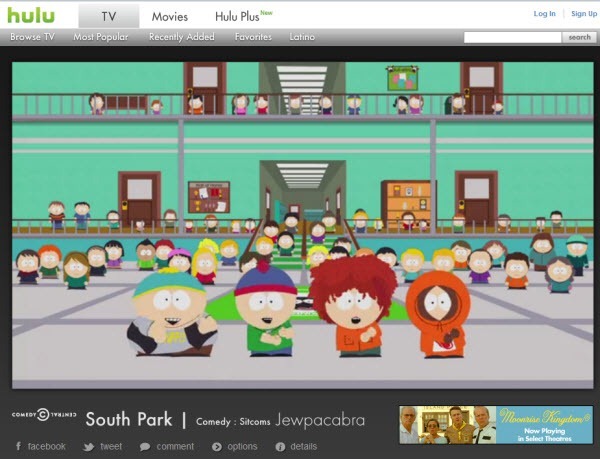This screenshot has width=600, height=459.
Task: Click the Twitter bird icon
Action: [x=89, y=447]
